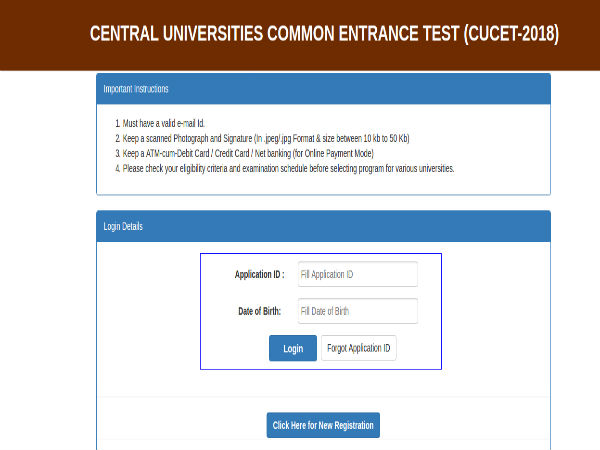Screen dimensions: 600x450
Task: Select the ATM-cum-Debit Card payment instruction
Action: click(245, 153)
